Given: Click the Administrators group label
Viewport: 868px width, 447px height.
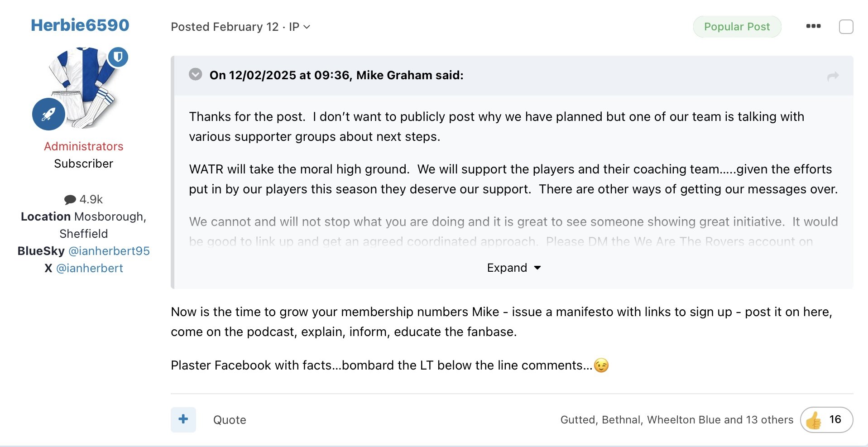Looking at the screenshot, I should pos(84,146).
